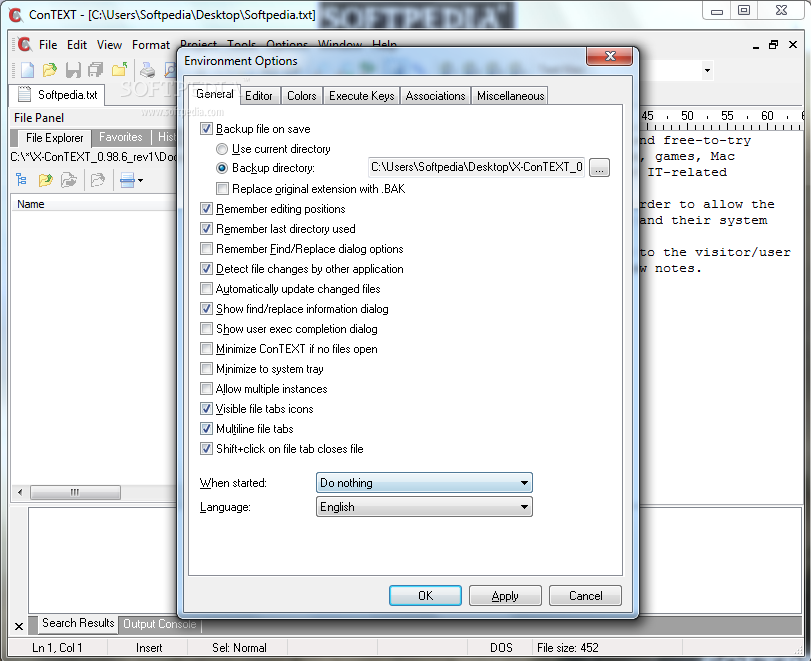Toggle Remember editing positions checkbox

tap(206, 208)
